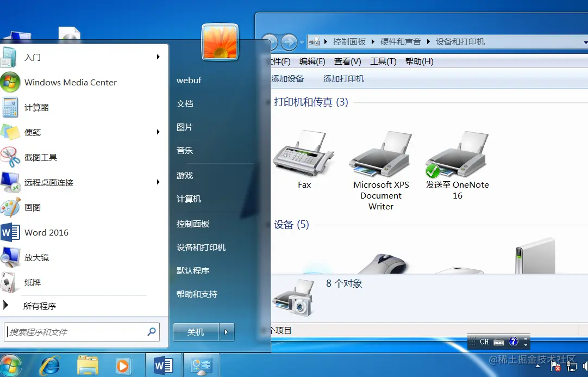Open the 查看(V) menu
This screenshot has height=377, width=588.
point(347,61)
